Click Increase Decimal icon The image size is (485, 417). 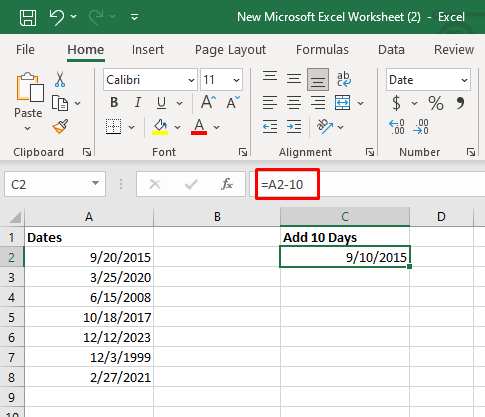click(x=397, y=127)
